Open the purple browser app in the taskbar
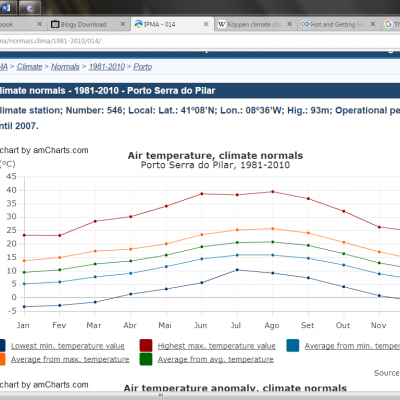 [30, 7]
